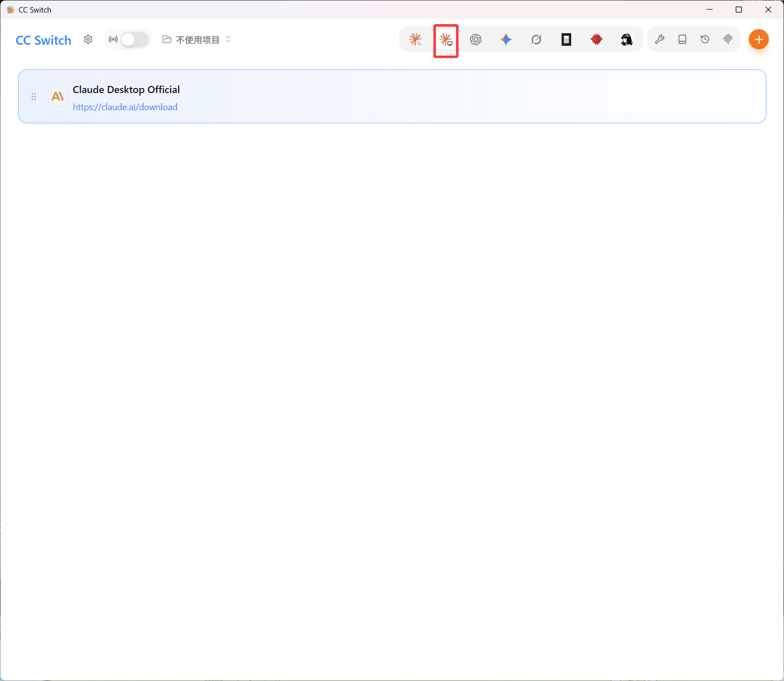Select the black-haired girl avatar app icon
Image resolution: width=784 pixels, height=681 pixels.
coord(627,39)
